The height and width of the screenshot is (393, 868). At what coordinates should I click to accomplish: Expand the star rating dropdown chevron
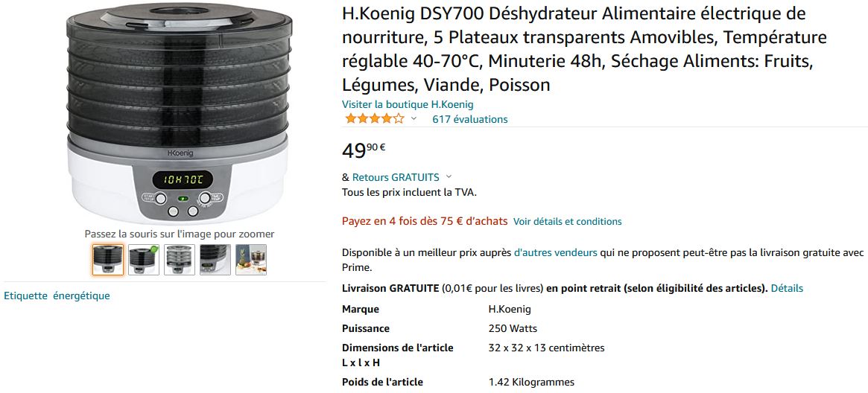pyautogui.click(x=414, y=119)
